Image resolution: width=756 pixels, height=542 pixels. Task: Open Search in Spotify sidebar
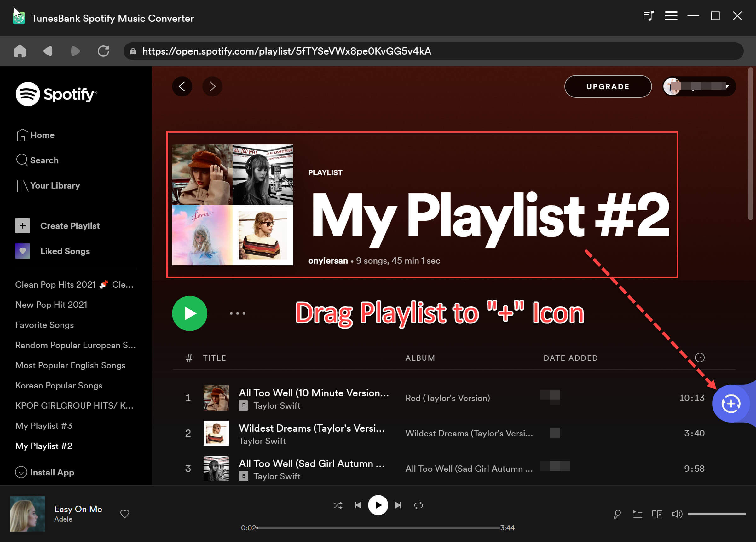(37, 160)
